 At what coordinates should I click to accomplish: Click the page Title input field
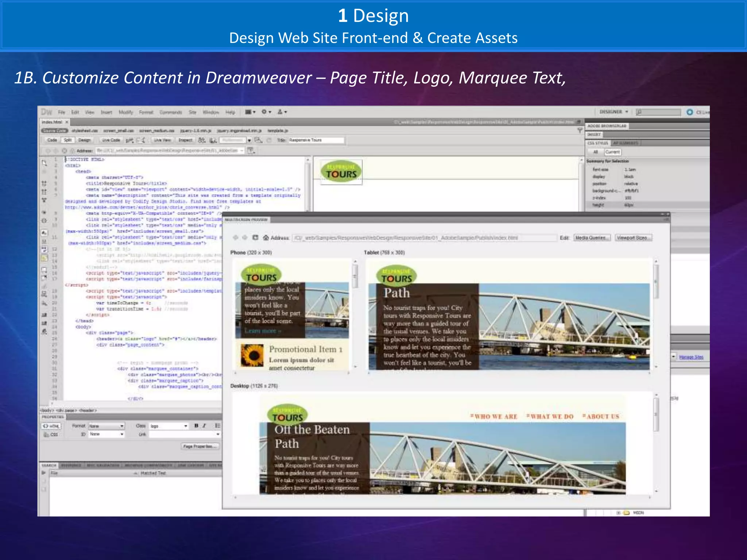316,140
